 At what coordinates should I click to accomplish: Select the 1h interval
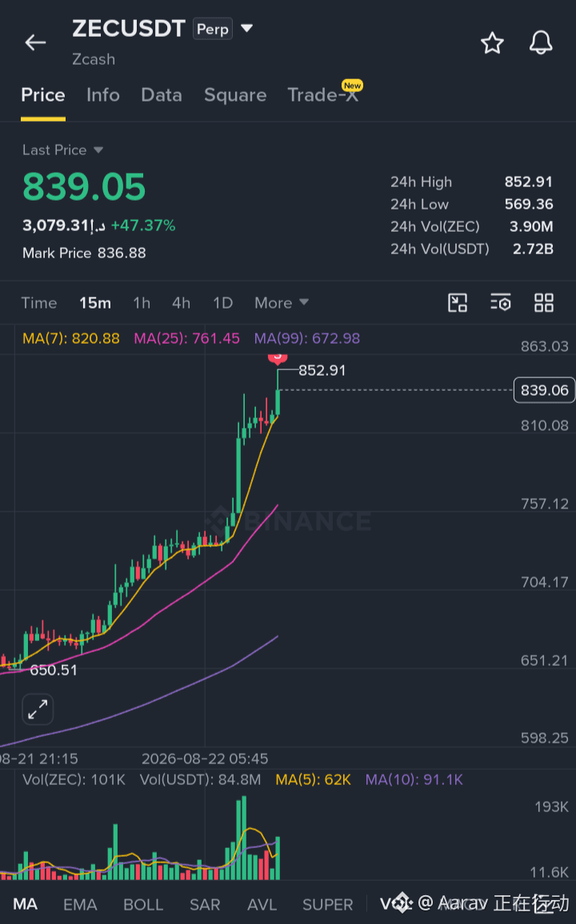coord(142,303)
